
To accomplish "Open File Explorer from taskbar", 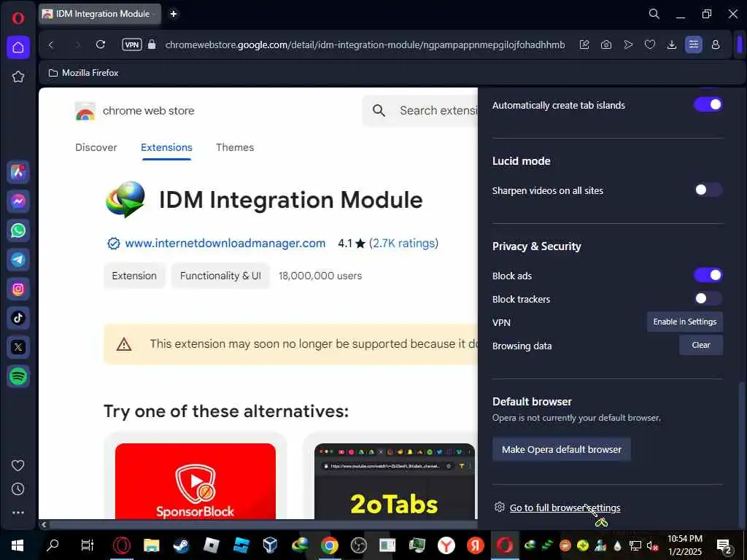I will [152, 545].
